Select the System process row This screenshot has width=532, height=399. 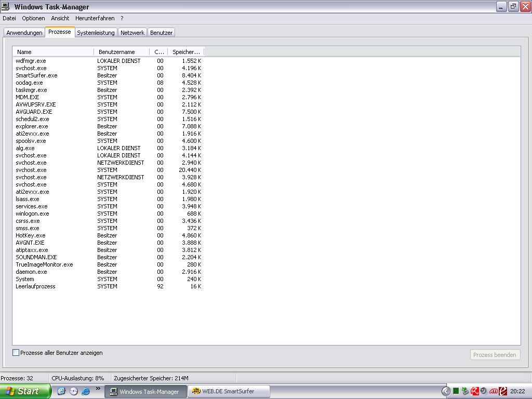[x=108, y=279]
